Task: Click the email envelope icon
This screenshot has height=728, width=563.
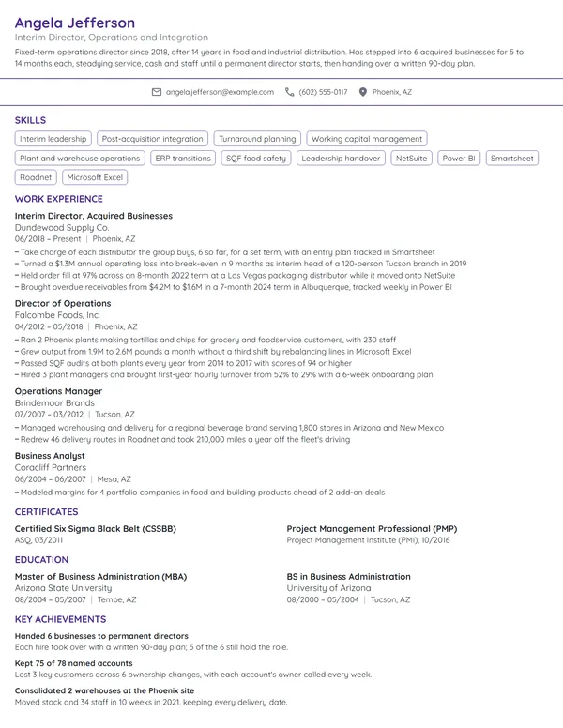Action: pyautogui.click(x=157, y=92)
